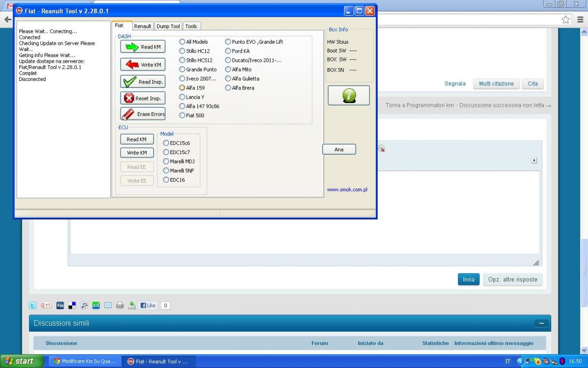Open the Chrome taskbar item Modificare Km

84,361
